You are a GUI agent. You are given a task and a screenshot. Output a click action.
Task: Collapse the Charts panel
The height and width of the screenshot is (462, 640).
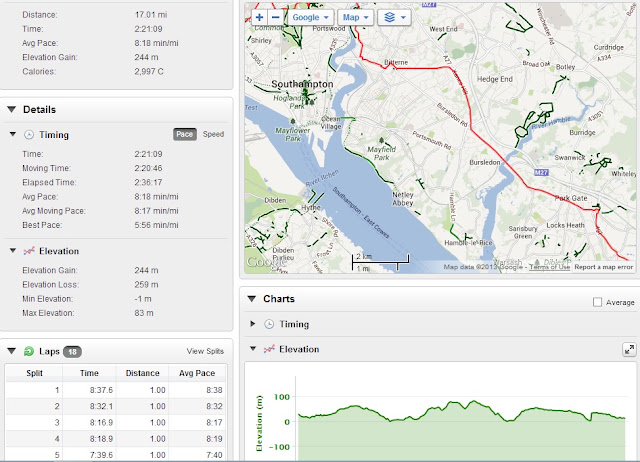[252, 299]
